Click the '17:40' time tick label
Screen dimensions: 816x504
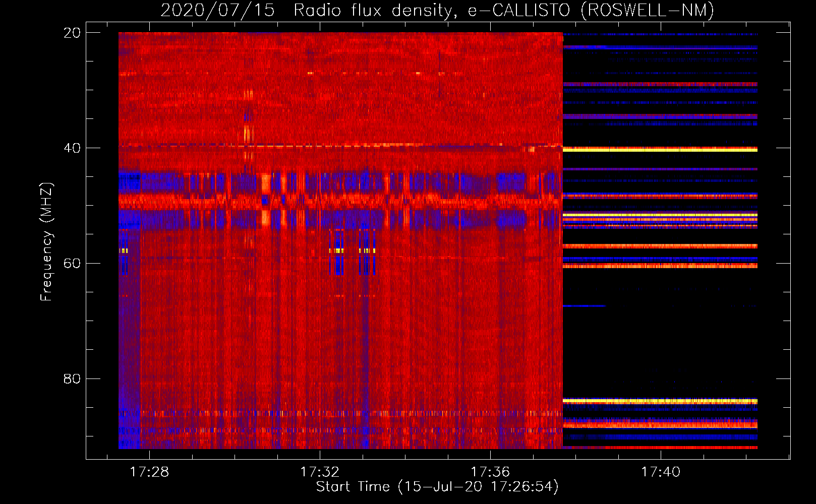coord(661,472)
